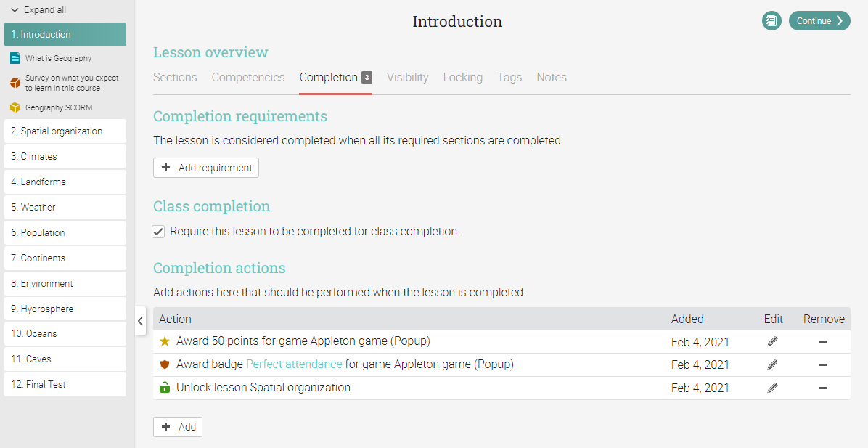Click the Add requirement button
Viewport: 868px width, 448px height.
coord(206,168)
